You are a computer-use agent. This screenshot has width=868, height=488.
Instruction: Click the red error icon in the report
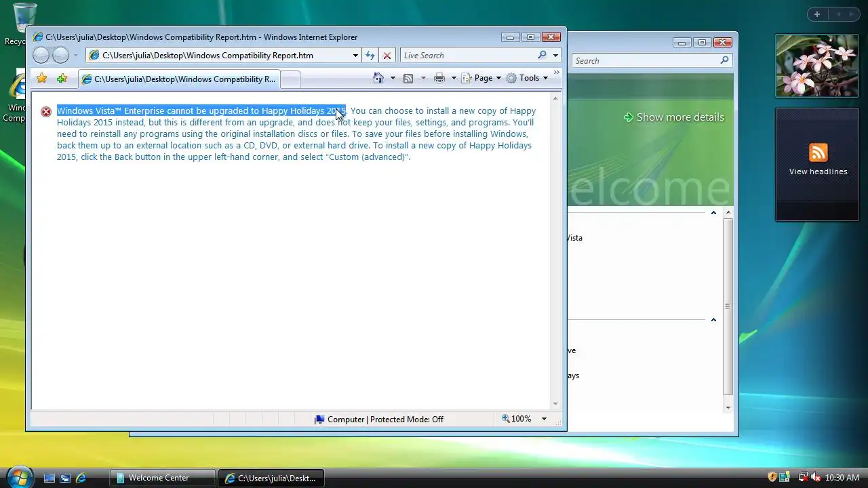(46, 112)
